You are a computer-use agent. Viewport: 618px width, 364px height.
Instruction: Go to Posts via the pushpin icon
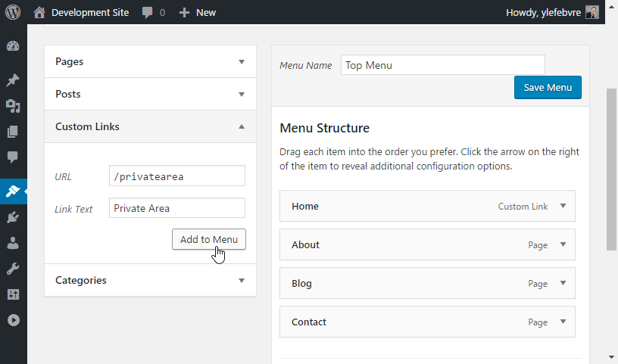[13, 80]
